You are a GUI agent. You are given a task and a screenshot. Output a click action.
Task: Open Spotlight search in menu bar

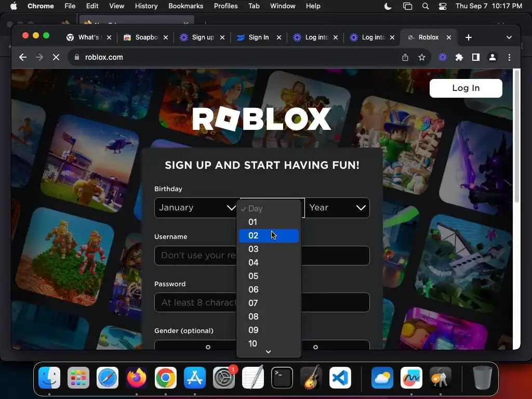[425, 6]
